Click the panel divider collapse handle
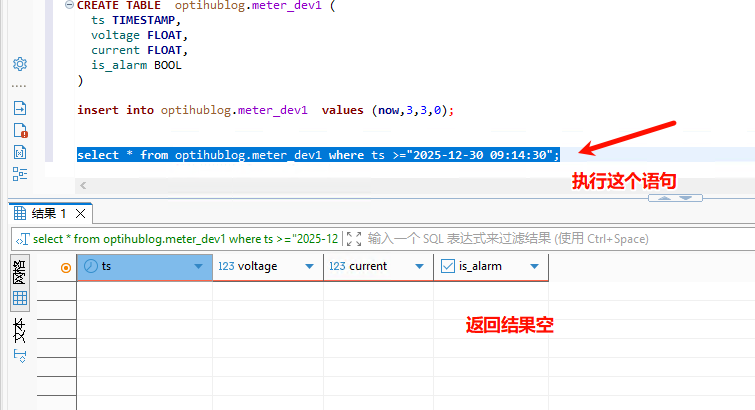Viewport: 755px width, 410px height. coord(669,198)
